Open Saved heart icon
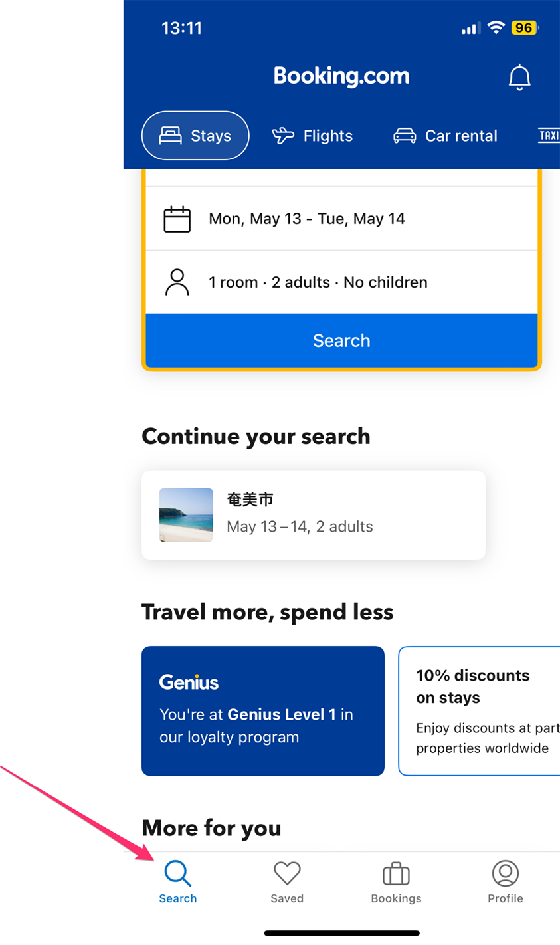The width and height of the screenshot is (560, 945). (x=287, y=873)
